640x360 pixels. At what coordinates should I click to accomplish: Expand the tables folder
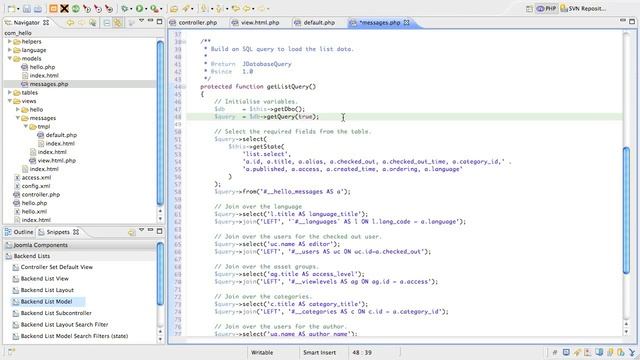coord(10,93)
